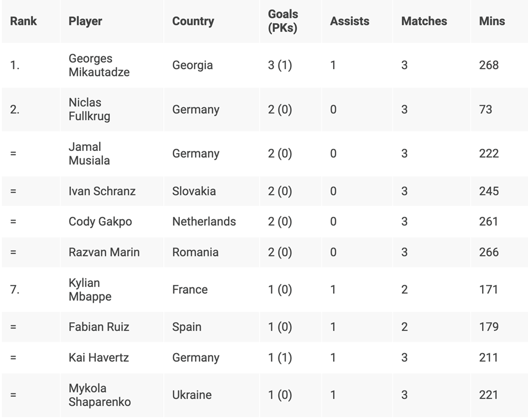Select the Matches column header
This screenshot has height=420, width=528.
pyautogui.click(x=424, y=21)
